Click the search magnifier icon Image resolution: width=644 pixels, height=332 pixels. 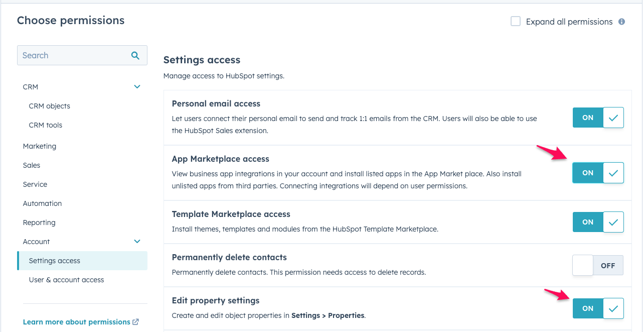coord(135,56)
